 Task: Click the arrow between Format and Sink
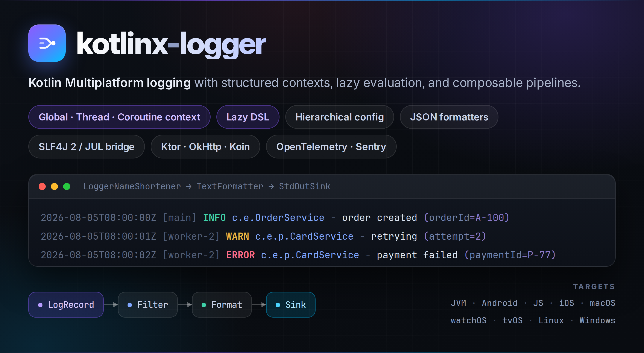pos(259,304)
